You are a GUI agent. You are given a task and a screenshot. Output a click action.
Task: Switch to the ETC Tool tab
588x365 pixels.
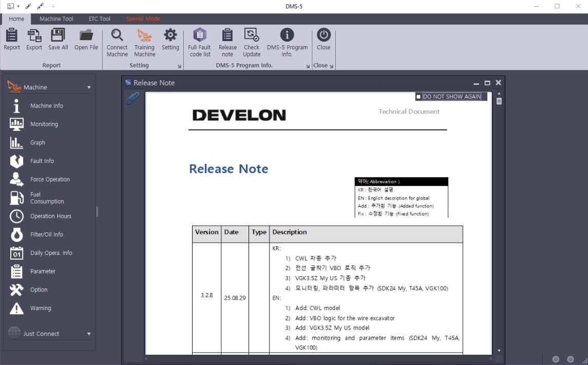tap(99, 19)
